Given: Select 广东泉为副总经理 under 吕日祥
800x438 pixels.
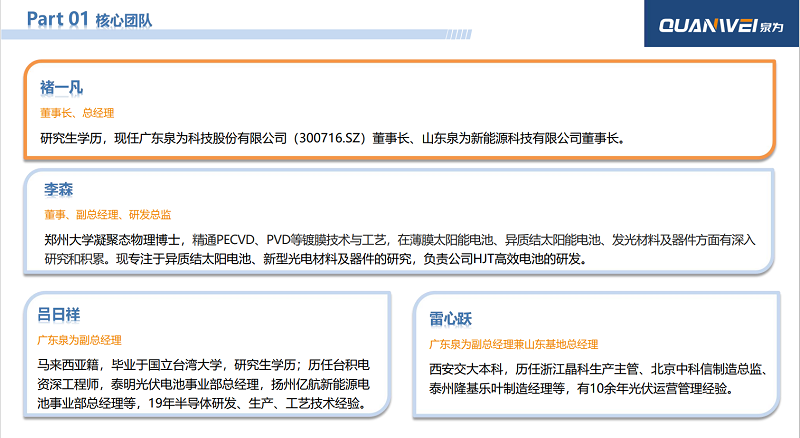Looking at the screenshot, I should pos(80,340).
